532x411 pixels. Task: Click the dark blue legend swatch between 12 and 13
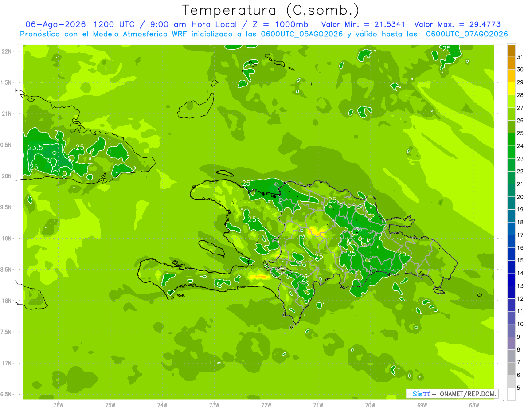coord(511,292)
